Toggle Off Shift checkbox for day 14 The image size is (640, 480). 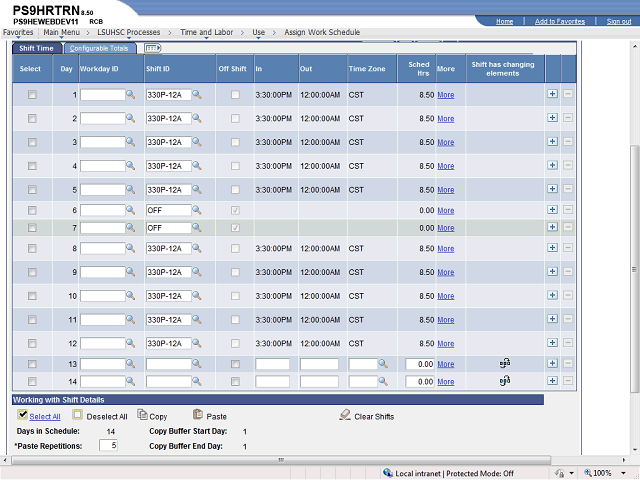[x=235, y=381]
